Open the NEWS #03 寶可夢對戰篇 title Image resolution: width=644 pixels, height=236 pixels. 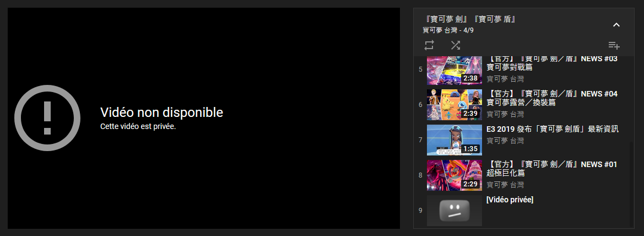[x=552, y=63]
